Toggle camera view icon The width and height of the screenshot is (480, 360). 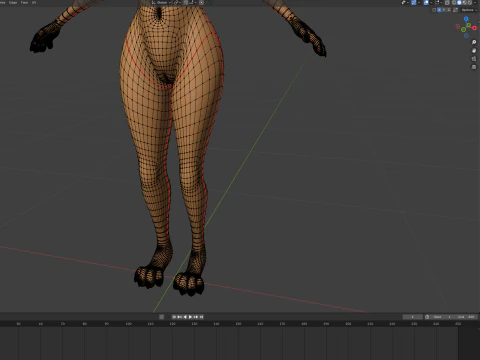pyautogui.click(x=474, y=59)
